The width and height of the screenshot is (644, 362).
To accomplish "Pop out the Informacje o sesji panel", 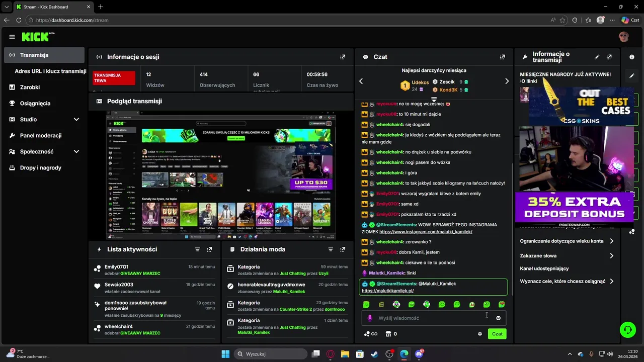I will pos(343,57).
